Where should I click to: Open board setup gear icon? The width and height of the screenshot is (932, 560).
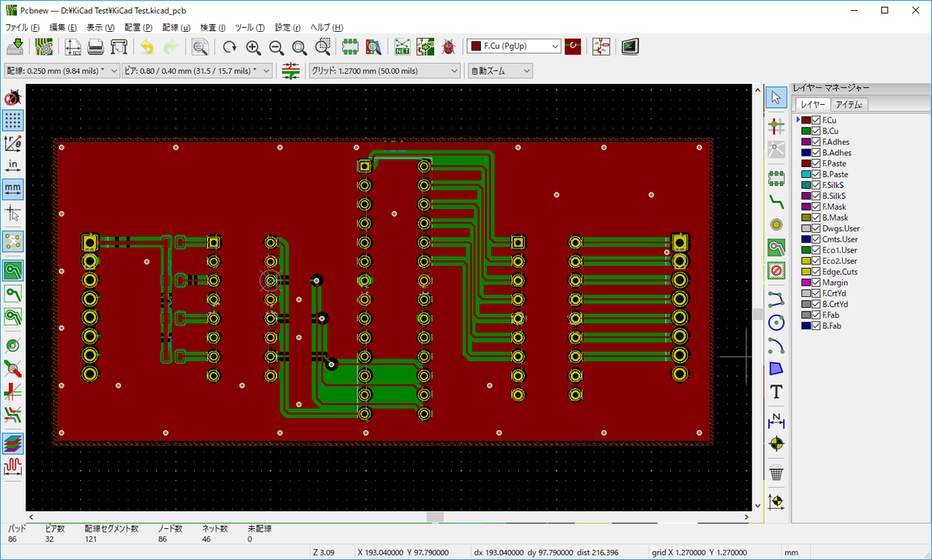pyautogui.click(x=44, y=47)
